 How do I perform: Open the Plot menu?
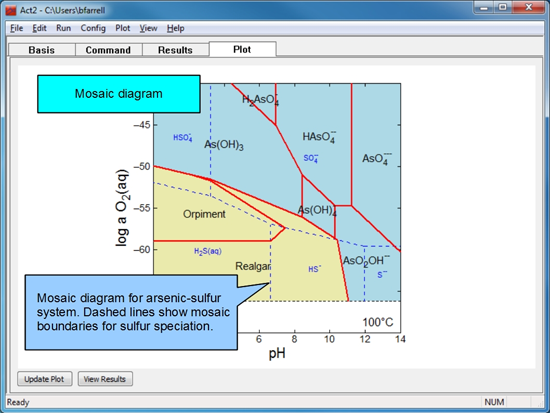[x=123, y=28]
